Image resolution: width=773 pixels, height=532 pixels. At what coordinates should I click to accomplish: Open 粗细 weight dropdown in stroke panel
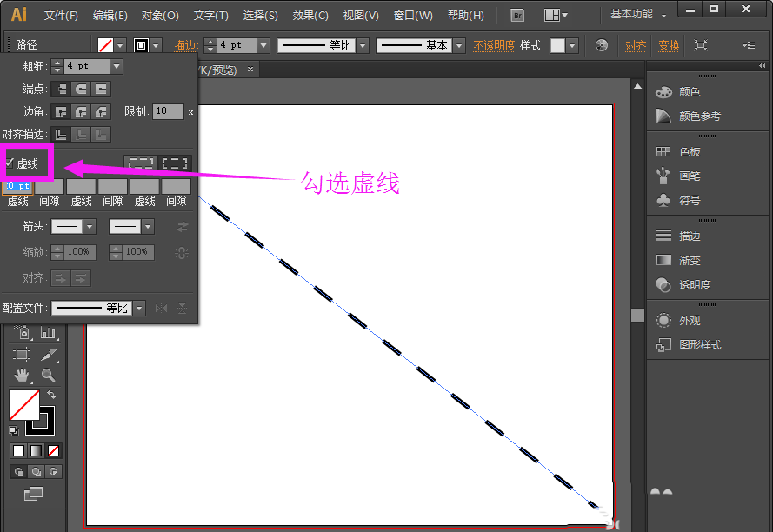coord(117,66)
